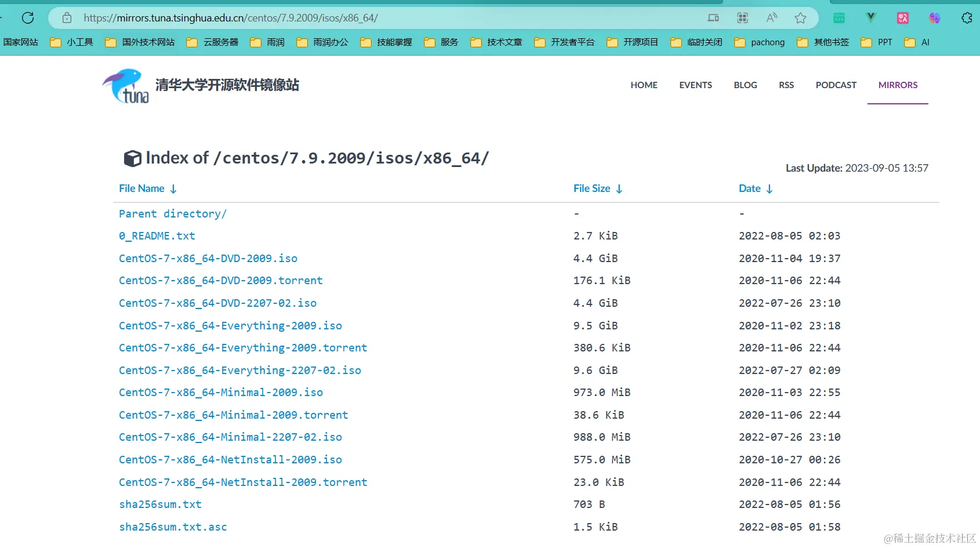Image resolution: width=980 pixels, height=548 pixels.
Task: Open EVENTS in site navigation
Action: tap(695, 85)
